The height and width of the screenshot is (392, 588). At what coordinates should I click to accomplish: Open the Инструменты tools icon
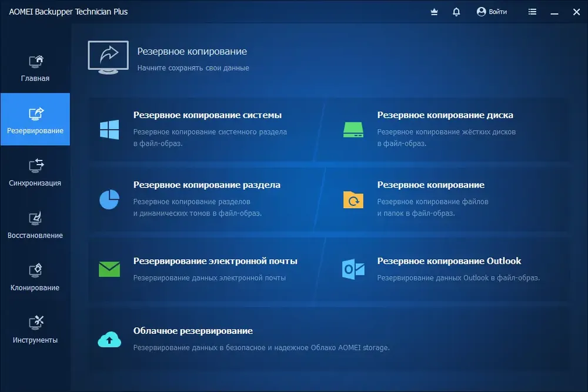click(36, 322)
